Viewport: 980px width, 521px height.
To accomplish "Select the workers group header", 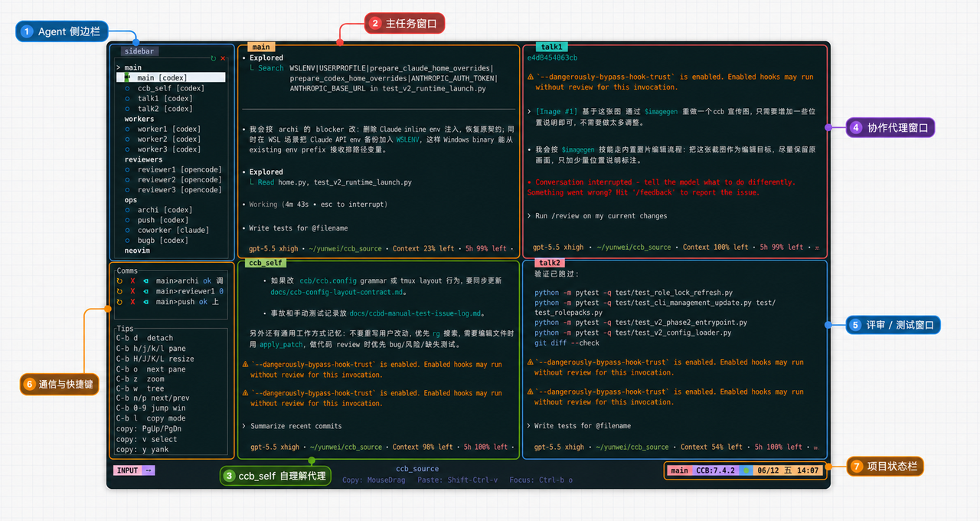I will point(139,119).
